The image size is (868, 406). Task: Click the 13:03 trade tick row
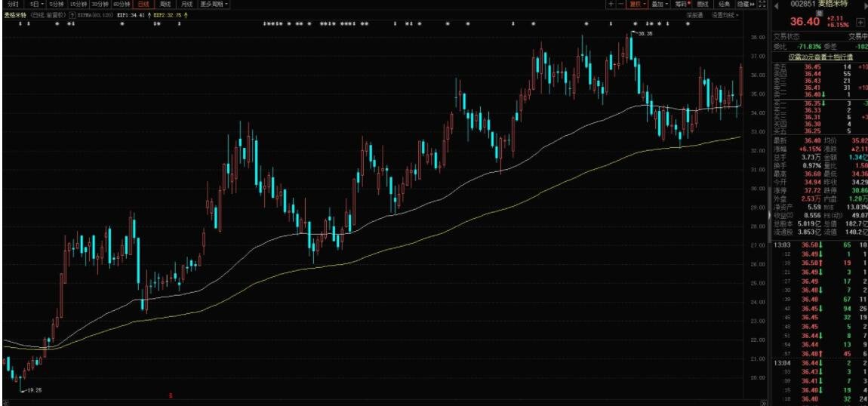pyautogui.click(x=820, y=244)
